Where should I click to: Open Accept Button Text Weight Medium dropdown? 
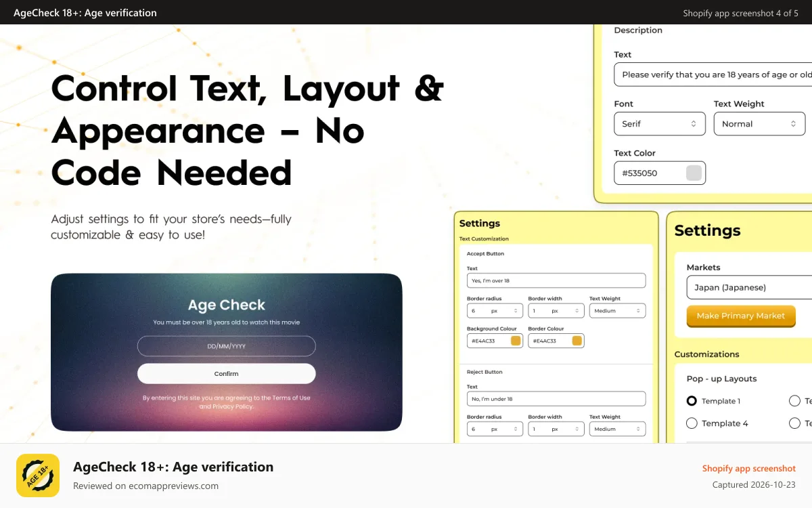617,311
